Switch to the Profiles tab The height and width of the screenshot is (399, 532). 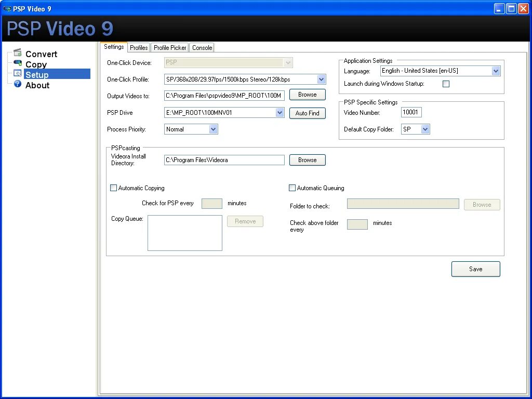pos(139,48)
